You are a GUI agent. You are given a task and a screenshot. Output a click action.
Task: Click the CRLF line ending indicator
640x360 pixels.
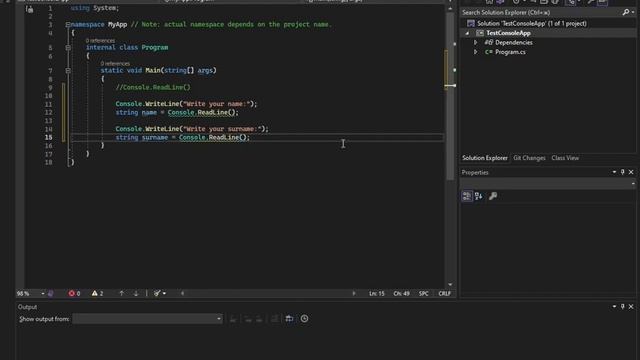click(444, 293)
